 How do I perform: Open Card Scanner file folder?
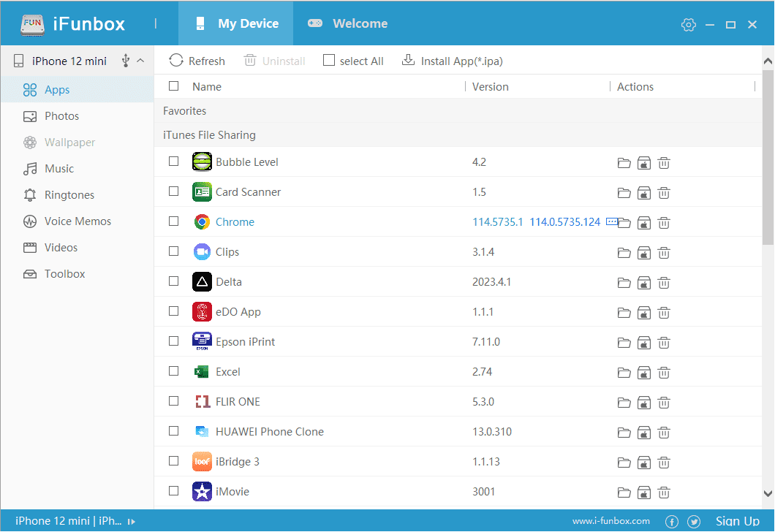(624, 193)
